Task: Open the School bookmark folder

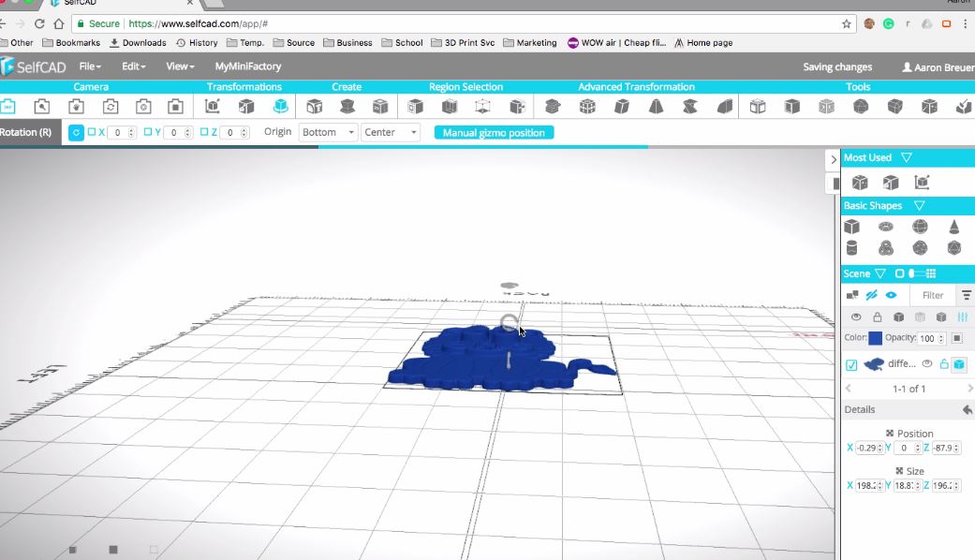Action: coord(403,43)
